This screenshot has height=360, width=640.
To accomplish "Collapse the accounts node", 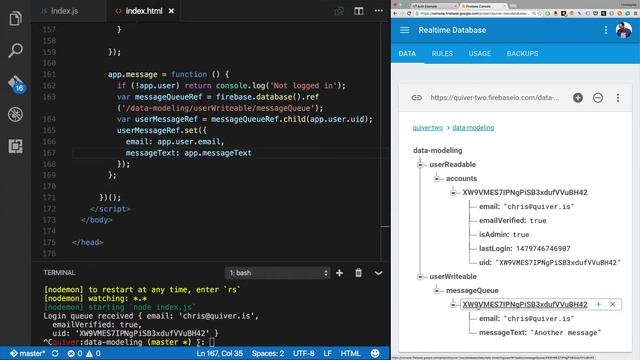I will [x=437, y=179].
